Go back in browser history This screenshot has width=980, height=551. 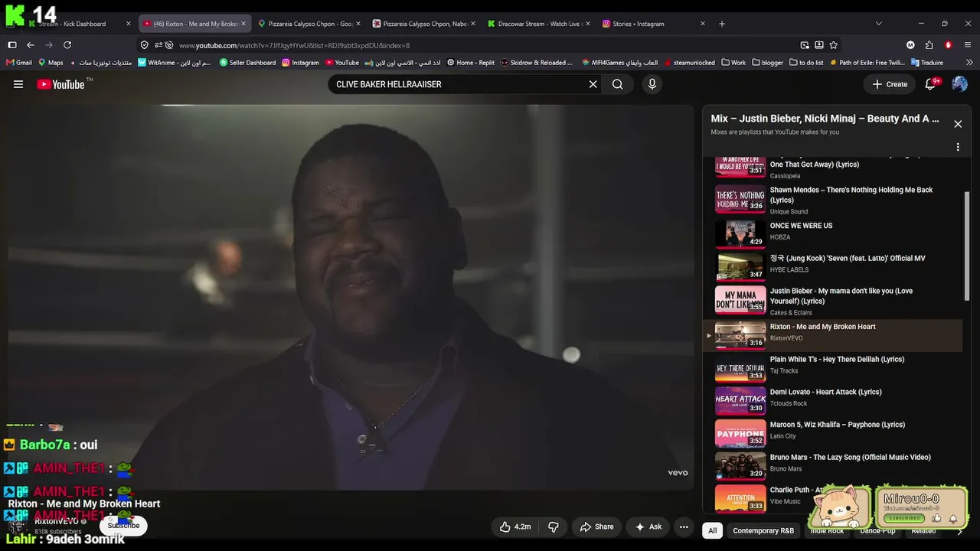[31, 45]
